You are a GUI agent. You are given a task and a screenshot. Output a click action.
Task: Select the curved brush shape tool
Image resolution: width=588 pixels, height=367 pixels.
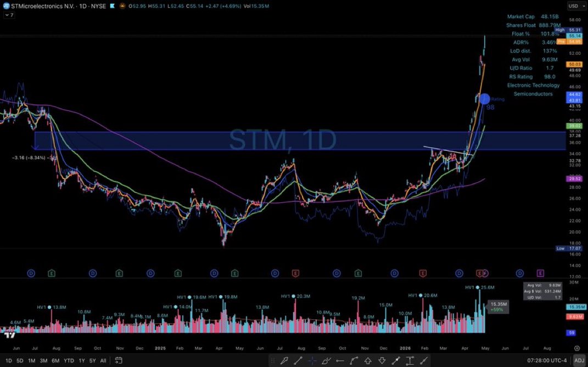tap(326, 360)
